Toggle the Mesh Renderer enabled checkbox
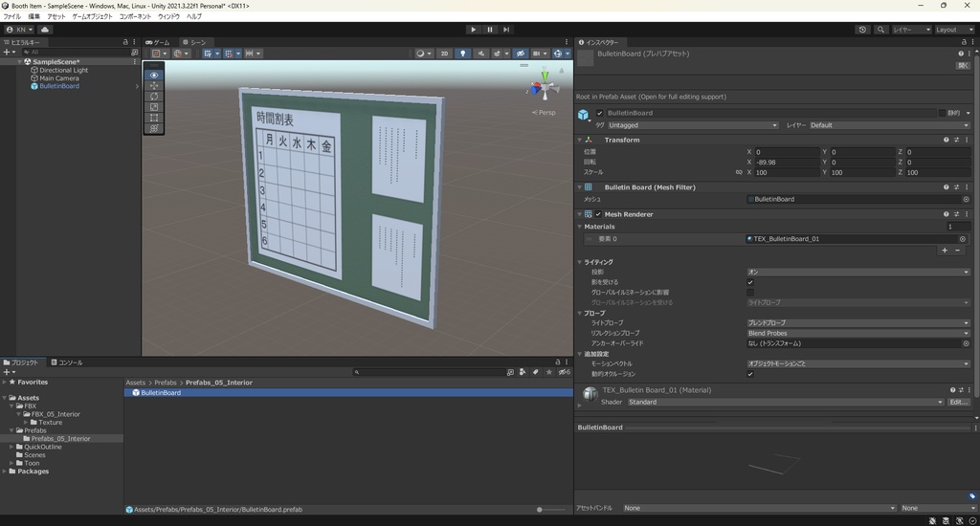The image size is (980, 526). point(599,214)
